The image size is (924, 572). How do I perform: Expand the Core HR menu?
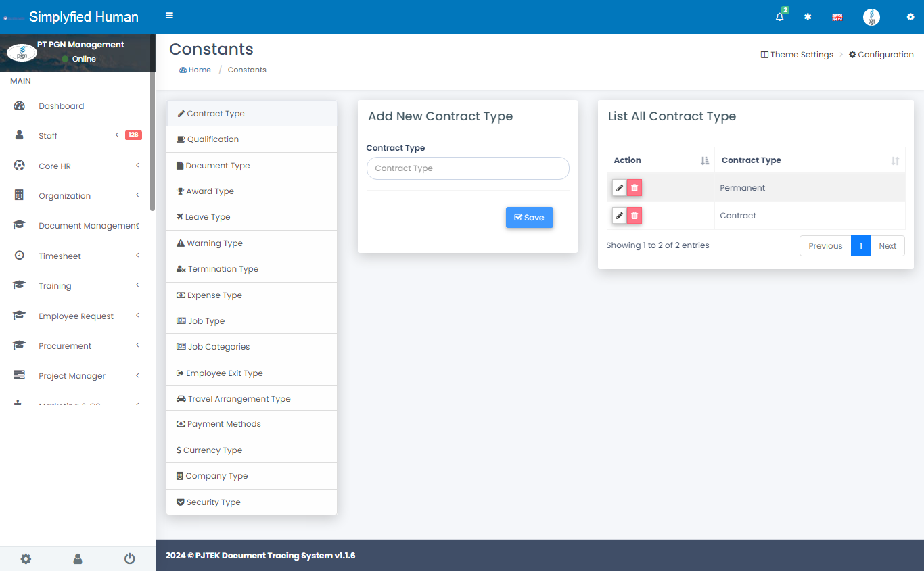[55, 166]
